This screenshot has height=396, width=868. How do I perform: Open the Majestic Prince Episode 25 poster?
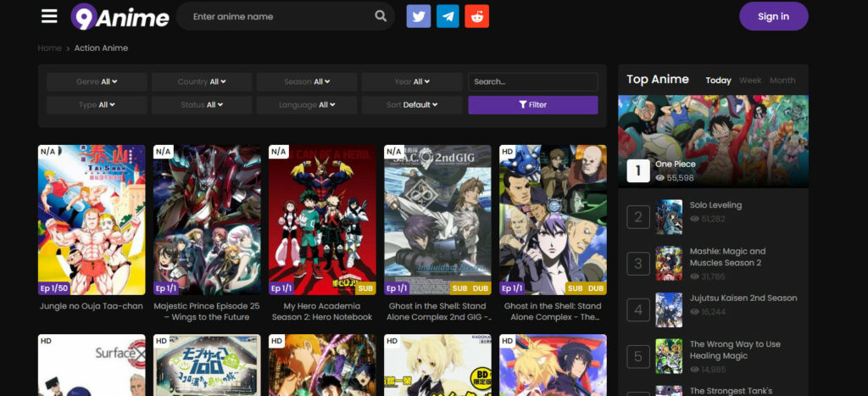(x=207, y=220)
